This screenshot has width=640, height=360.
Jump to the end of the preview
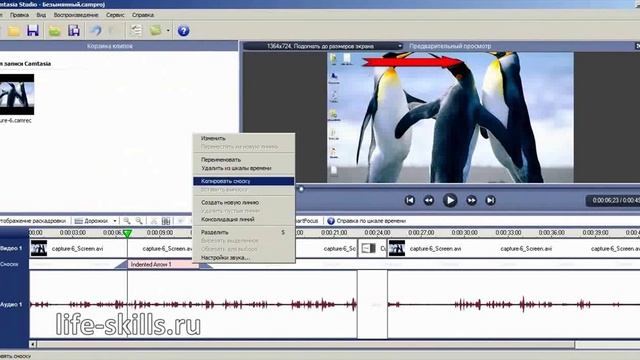click(x=490, y=200)
